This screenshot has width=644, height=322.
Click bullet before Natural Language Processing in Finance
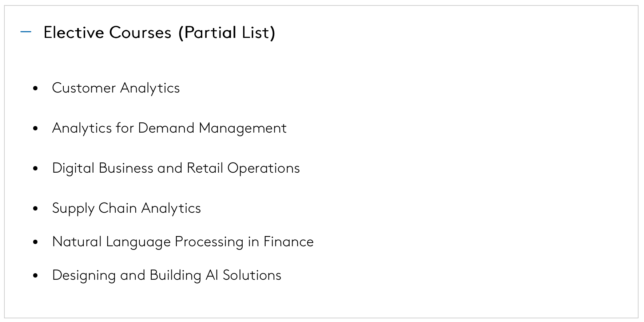tap(35, 242)
